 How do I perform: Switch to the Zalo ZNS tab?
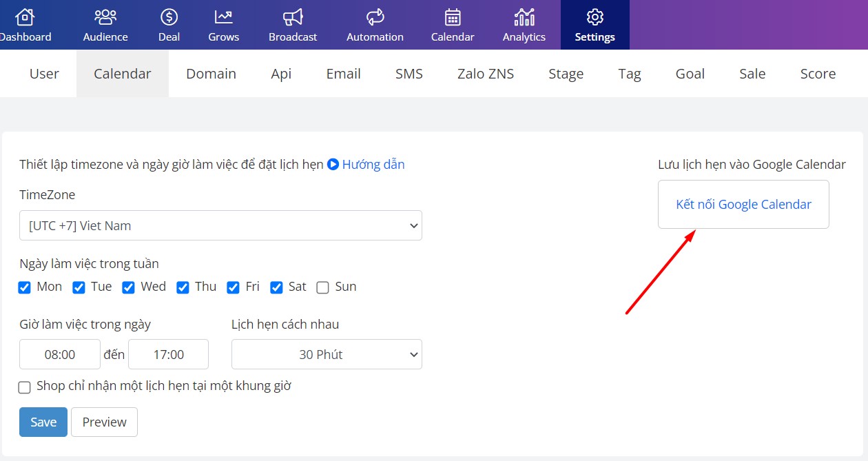click(x=486, y=74)
